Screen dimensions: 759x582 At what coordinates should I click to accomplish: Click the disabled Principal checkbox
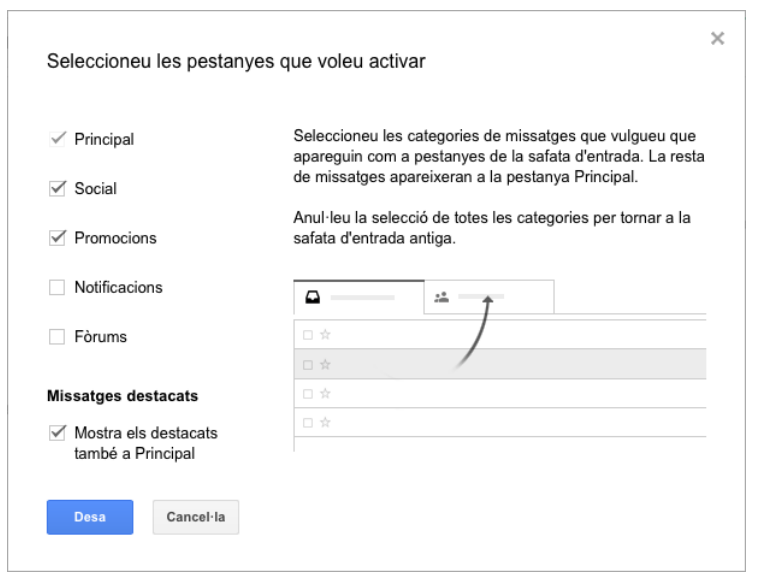[57, 139]
